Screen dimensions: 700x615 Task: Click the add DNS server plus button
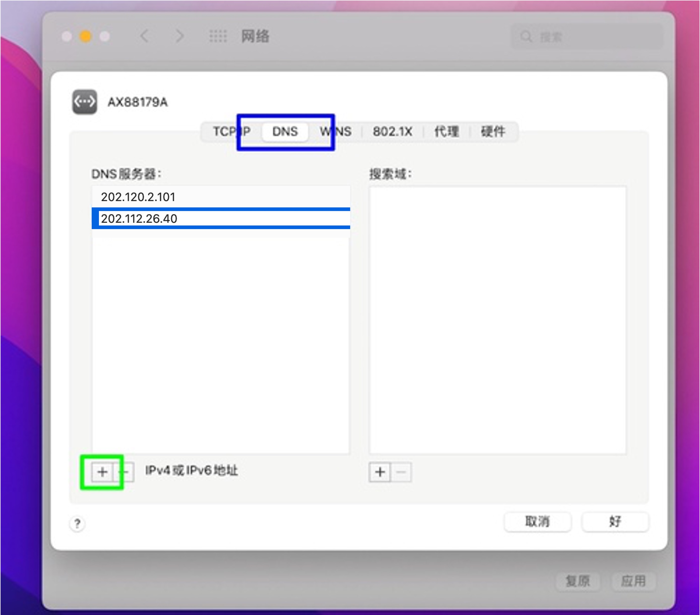tap(102, 472)
